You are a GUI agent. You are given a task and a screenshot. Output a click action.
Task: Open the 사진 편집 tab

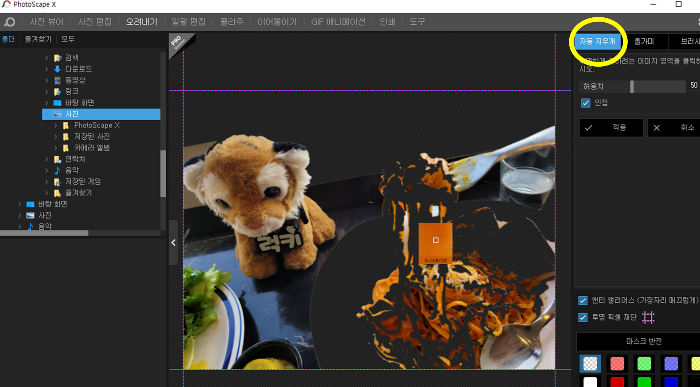pyautogui.click(x=95, y=22)
